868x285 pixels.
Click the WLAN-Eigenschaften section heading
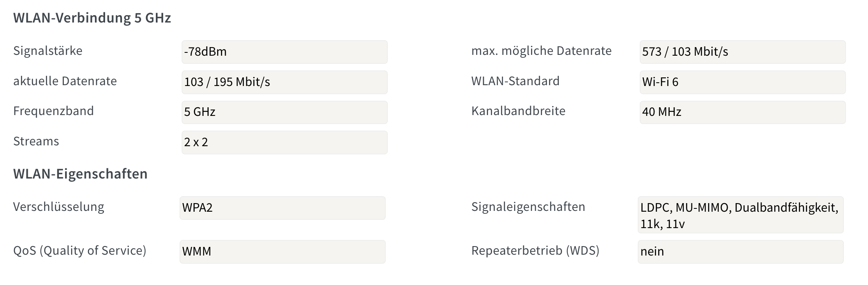click(80, 174)
